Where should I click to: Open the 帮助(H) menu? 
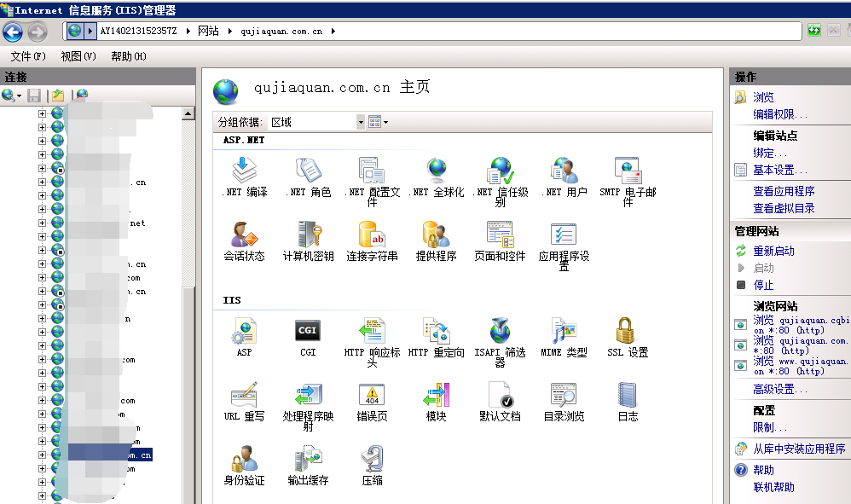coord(129,56)
